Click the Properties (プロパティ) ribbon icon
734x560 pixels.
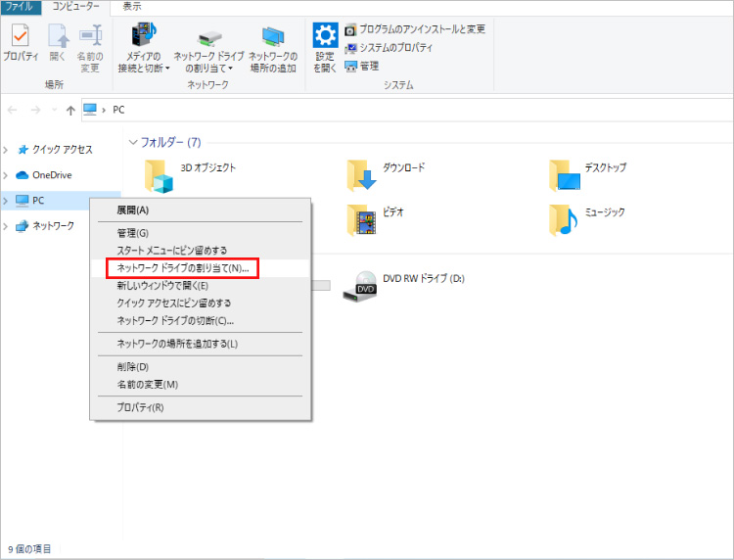21,43
